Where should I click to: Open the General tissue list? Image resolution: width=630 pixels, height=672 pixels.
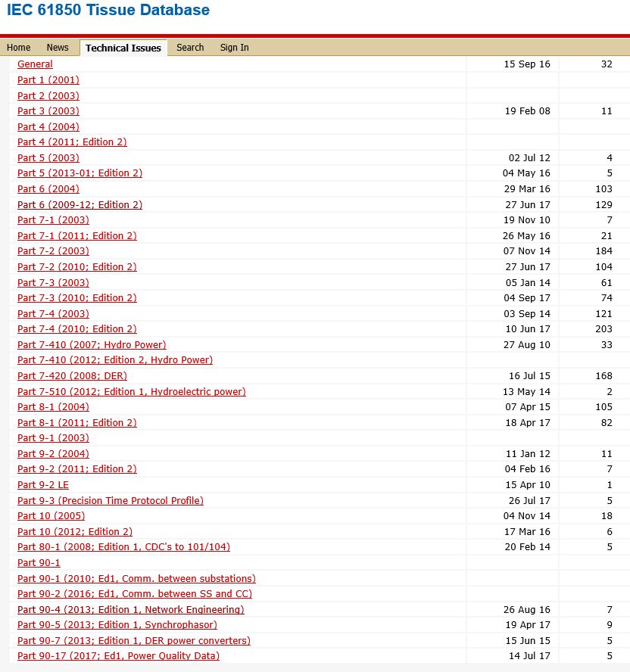click(35, 64)
